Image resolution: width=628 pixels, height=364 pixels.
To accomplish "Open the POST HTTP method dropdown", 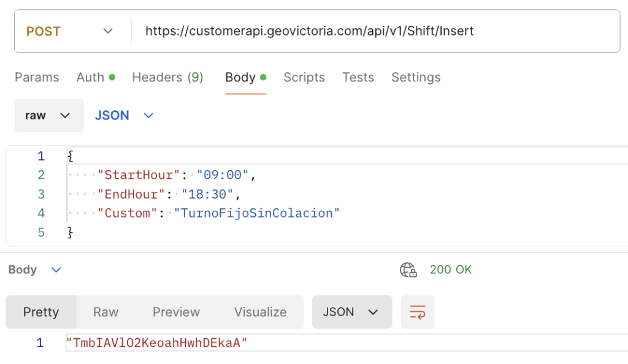I will (x=70, y=31).
